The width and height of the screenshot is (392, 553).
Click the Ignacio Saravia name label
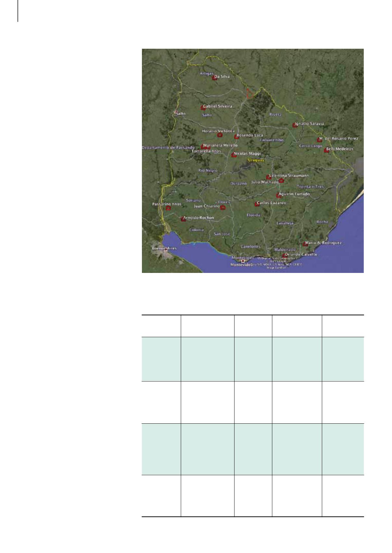[x=310, y=124]
